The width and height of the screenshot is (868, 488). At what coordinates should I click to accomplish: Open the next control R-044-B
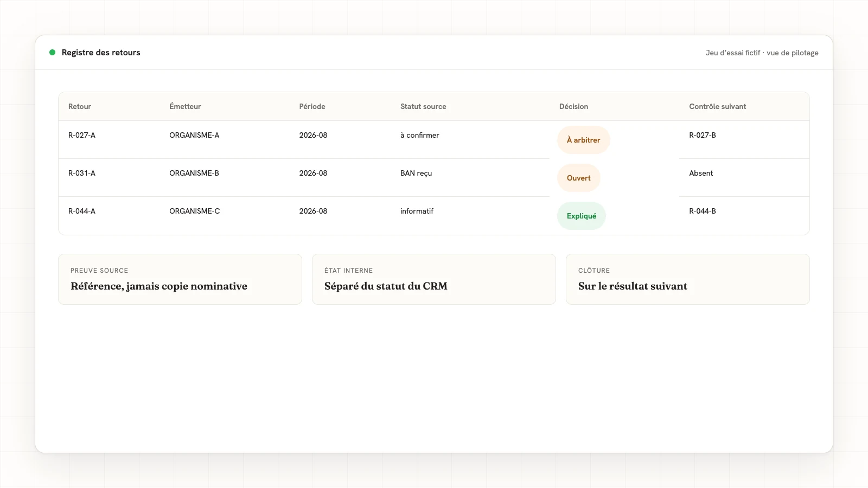pos(703,211)
